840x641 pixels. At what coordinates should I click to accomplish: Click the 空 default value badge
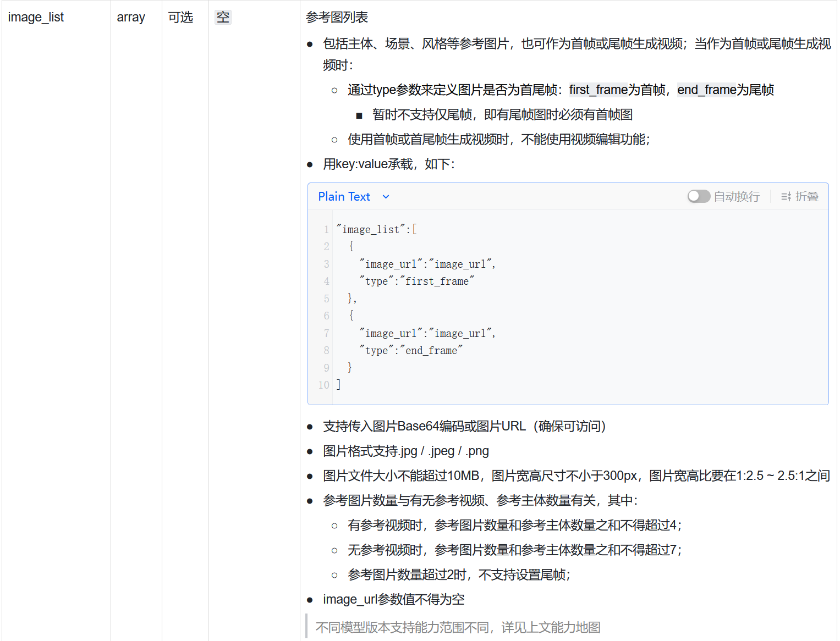[x=223, y=18]
